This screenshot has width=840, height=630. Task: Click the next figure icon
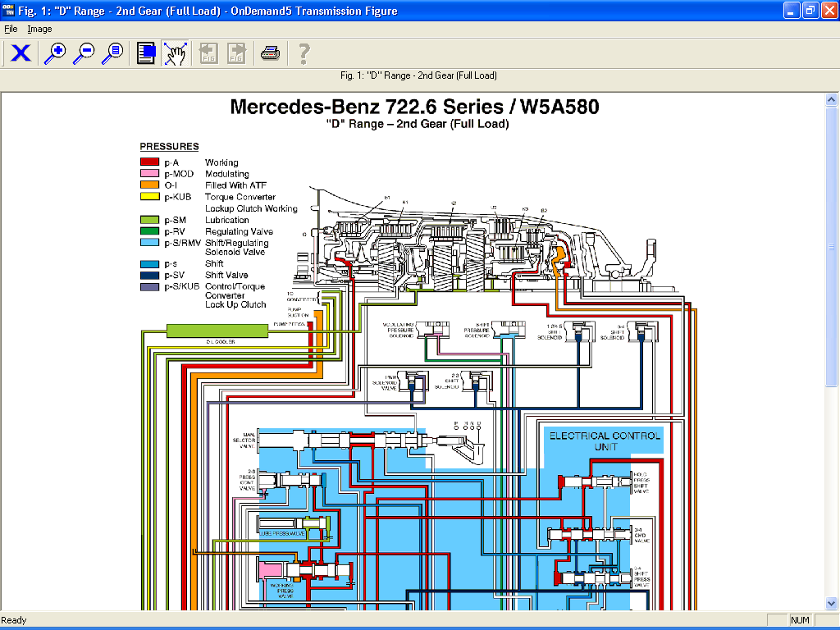[x=236, y=53]
